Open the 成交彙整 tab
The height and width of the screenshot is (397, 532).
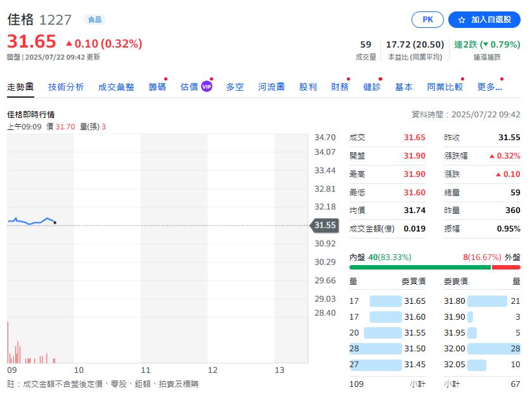(x=116, y=88)
